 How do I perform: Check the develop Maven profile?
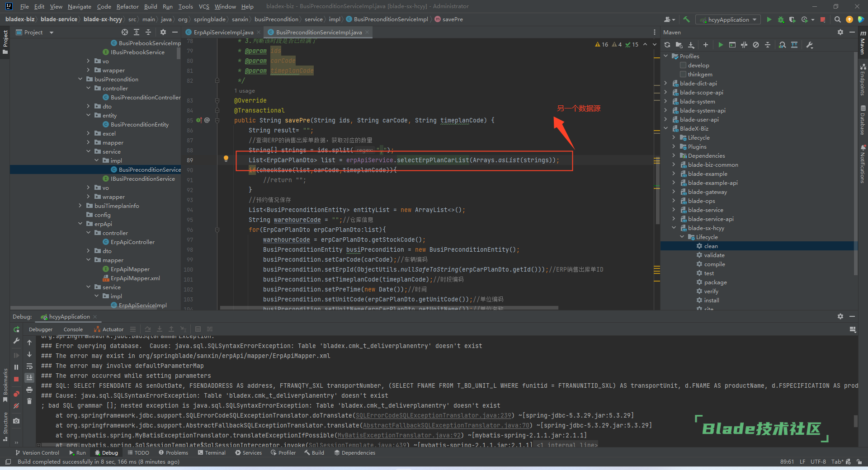coord(683,65)
